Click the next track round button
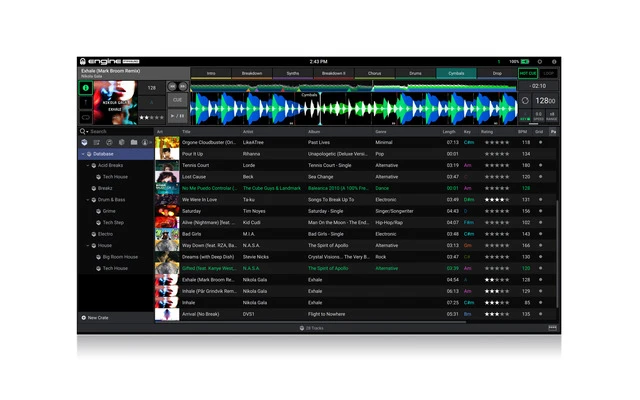 coord(182,87)
